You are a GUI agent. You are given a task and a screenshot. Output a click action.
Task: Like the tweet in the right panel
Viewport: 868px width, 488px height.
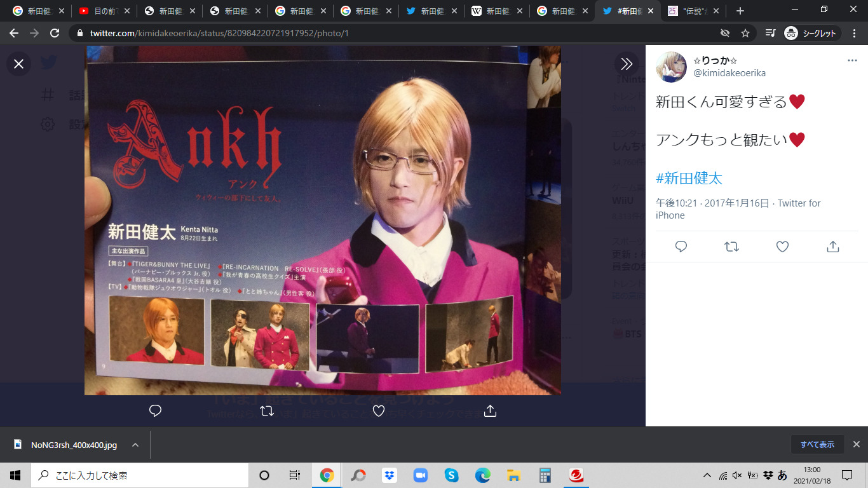pos(782,247)
